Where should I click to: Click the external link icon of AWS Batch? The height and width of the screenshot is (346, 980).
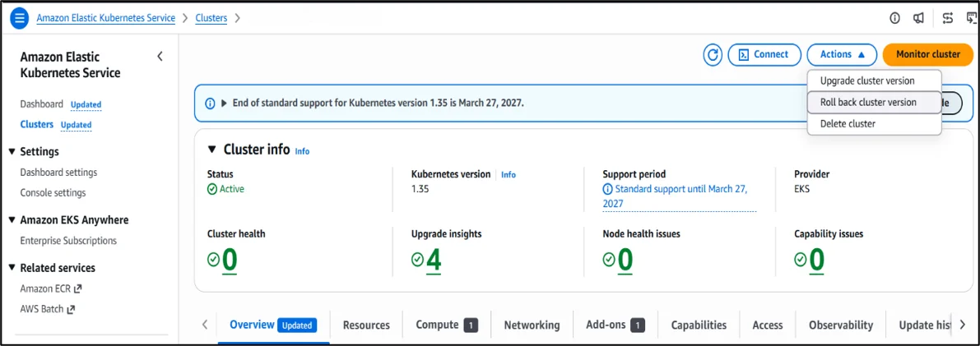pyautogui.click(x=72, y=308)
